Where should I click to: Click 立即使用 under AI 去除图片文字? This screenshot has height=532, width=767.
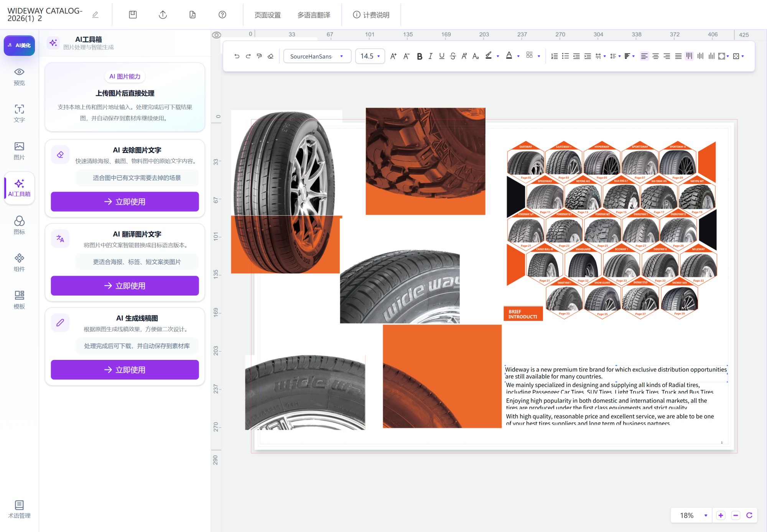coord(125,202)
